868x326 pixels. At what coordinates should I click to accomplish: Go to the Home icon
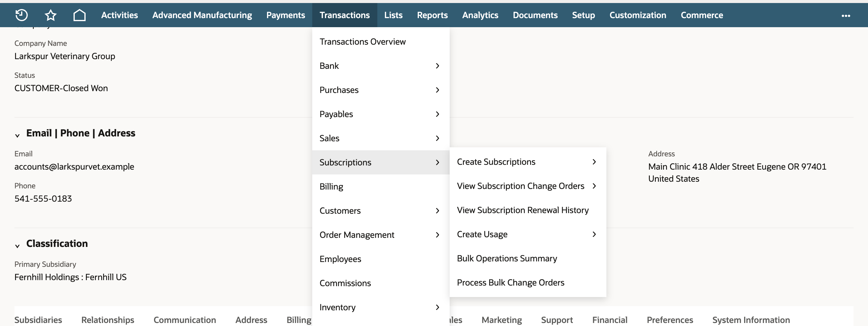80,15
